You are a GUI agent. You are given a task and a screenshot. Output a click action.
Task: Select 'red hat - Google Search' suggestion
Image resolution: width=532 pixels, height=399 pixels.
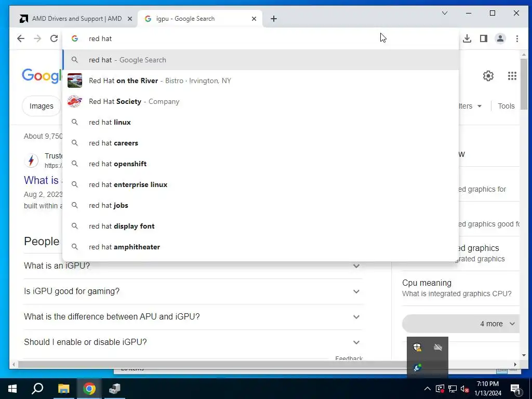[261, 60]
